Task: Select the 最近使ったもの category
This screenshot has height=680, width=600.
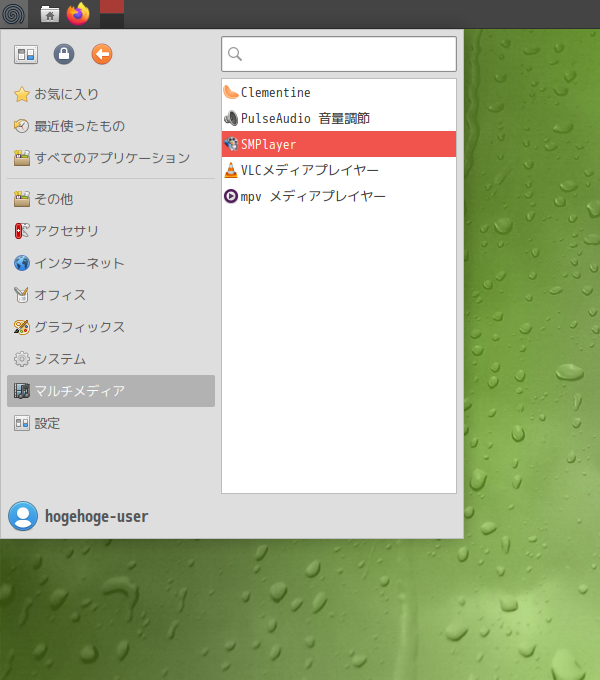Action: pos(111,126)
